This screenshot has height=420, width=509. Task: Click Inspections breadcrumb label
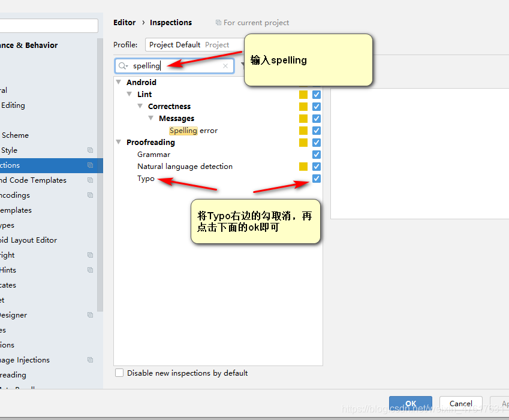pyautogui.click(x=171, y=22)
